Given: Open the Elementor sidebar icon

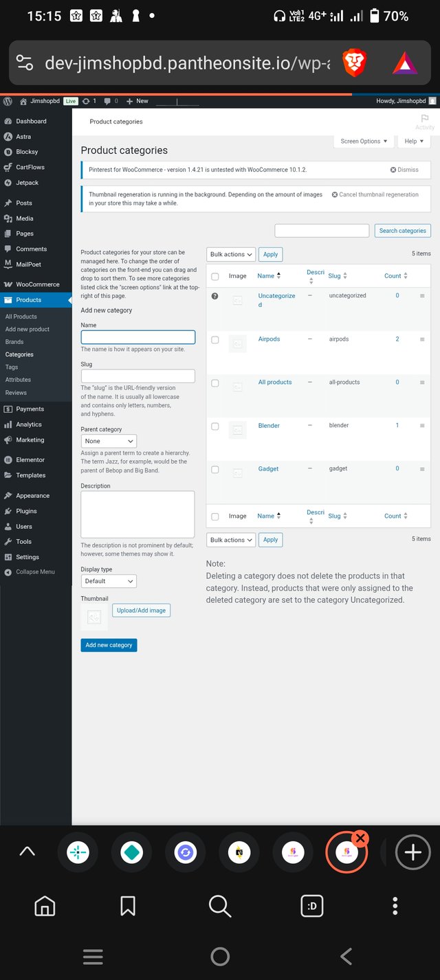Looking at the screenshot, I should [8, 459].
